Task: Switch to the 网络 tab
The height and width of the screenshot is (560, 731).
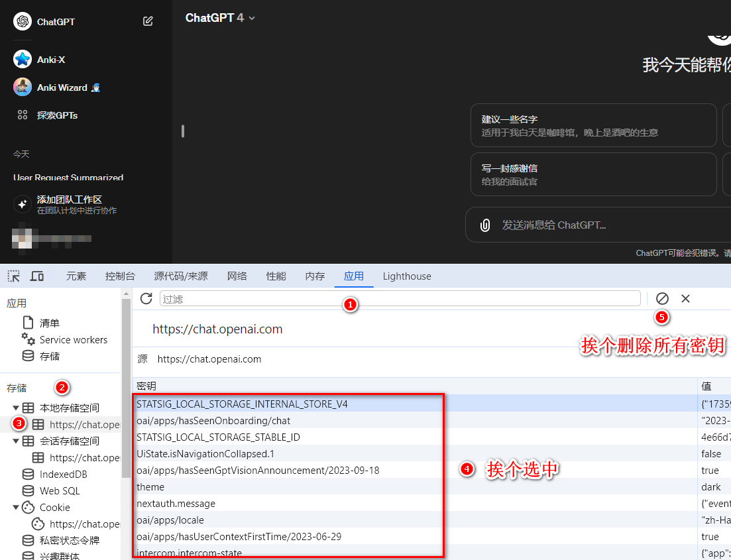Action: (x=237, y=276)
